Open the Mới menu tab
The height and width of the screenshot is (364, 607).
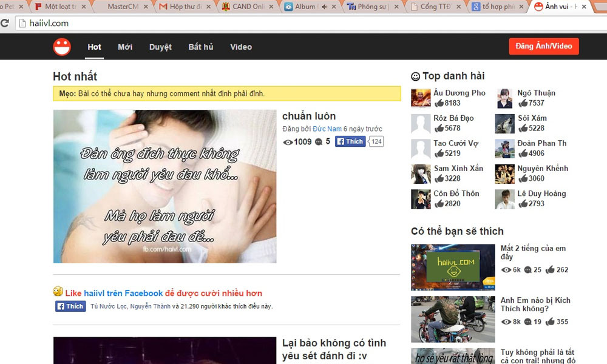[125, 47]
